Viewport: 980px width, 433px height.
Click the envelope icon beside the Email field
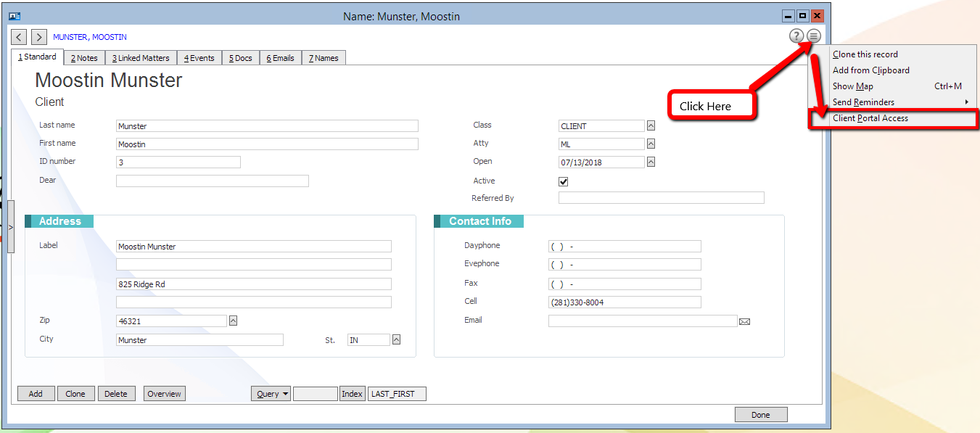tap(744, 320)
